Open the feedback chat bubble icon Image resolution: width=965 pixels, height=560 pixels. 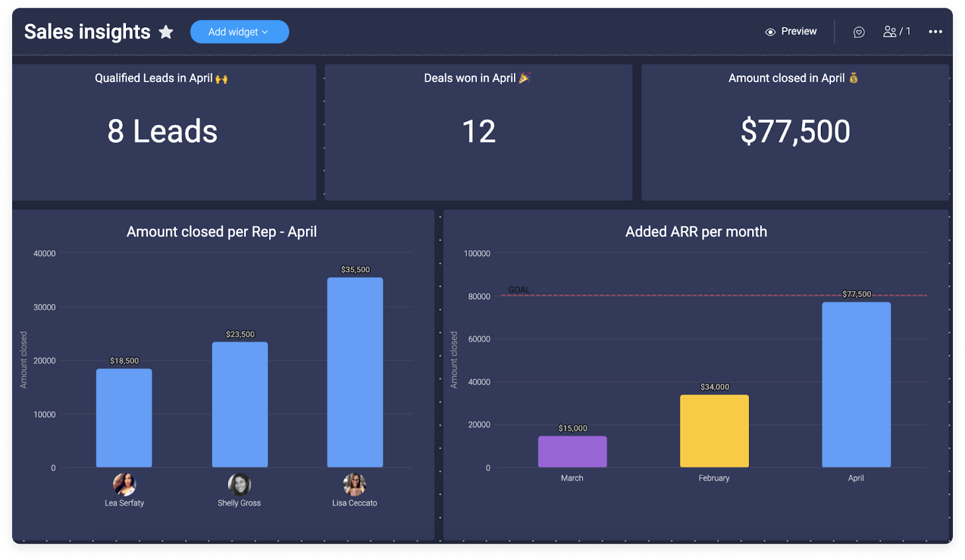[858, 31]
